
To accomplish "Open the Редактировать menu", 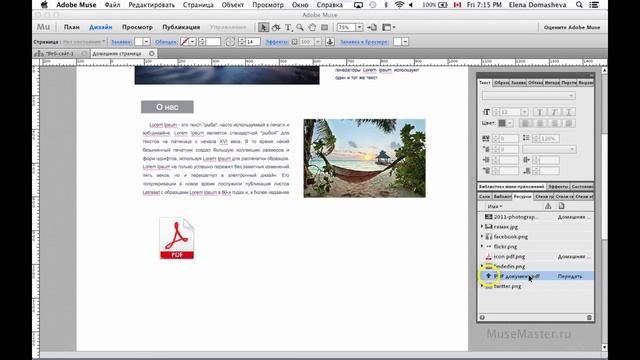I will (151, 5).
